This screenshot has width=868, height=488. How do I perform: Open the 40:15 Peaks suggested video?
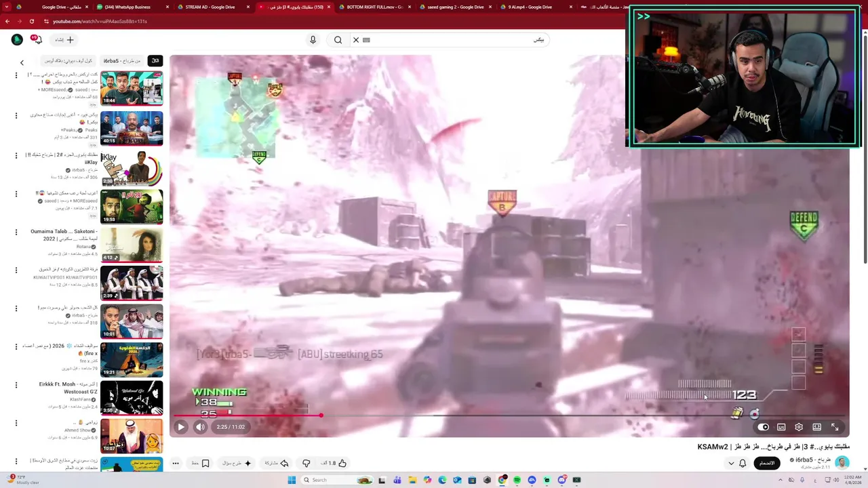pyautogui.click(x=132, y=127)
